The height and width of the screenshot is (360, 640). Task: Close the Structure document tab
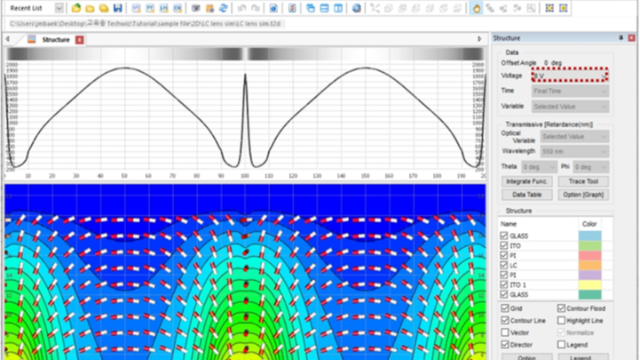(x=80, y=40)
